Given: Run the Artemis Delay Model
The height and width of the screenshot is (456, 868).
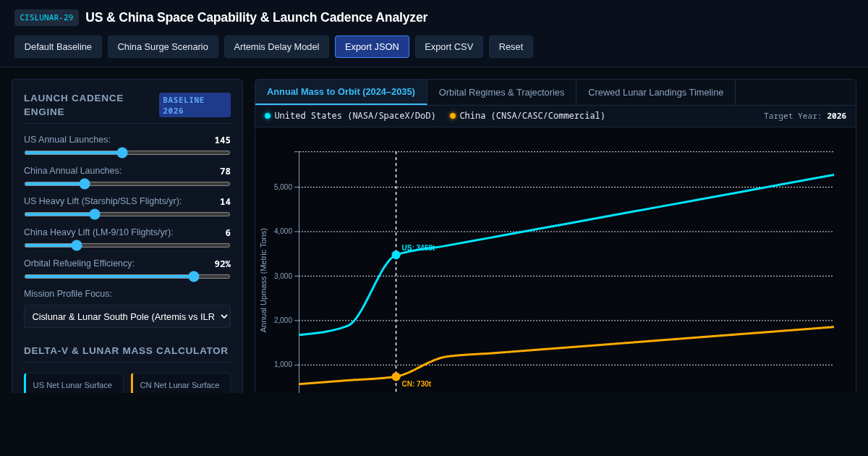Looking at the screenshot, I should pyautogui.click(x=276, y=47).
